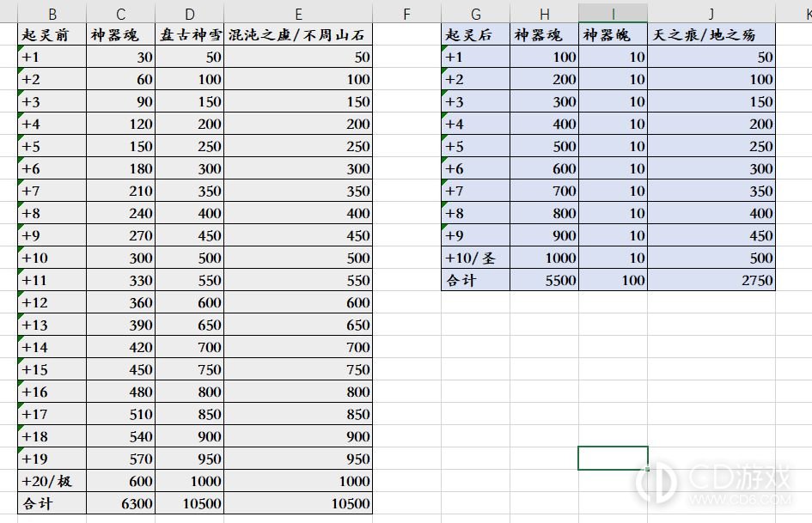Click "100" in the 起灵后 合计 row

(x=614, y=280)
